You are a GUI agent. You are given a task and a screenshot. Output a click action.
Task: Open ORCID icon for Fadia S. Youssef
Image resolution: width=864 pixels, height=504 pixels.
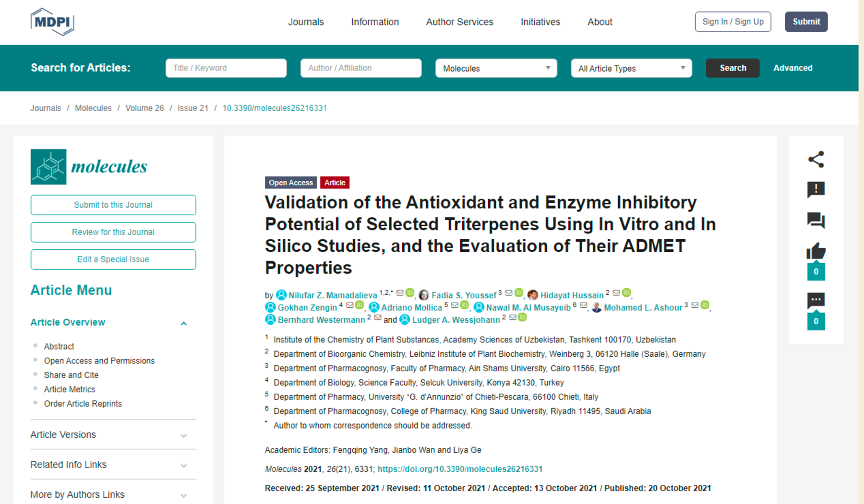[519, 293]
